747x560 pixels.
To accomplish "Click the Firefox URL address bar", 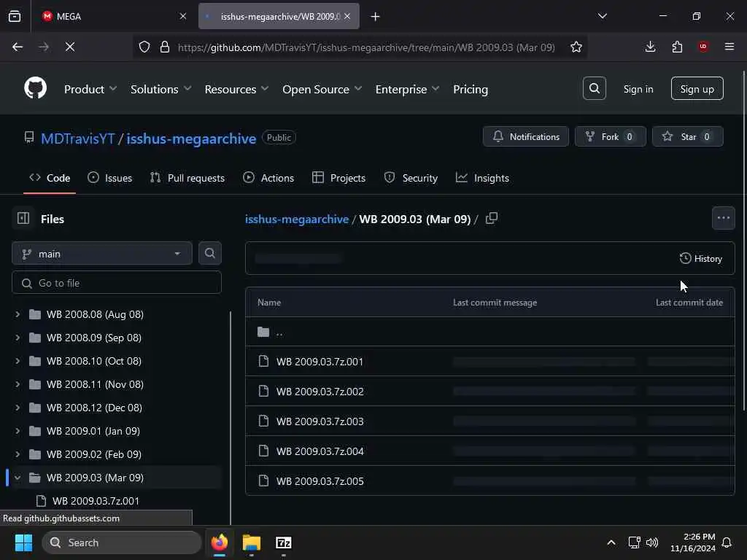I will pyautogui.click(x=366, y=47).
